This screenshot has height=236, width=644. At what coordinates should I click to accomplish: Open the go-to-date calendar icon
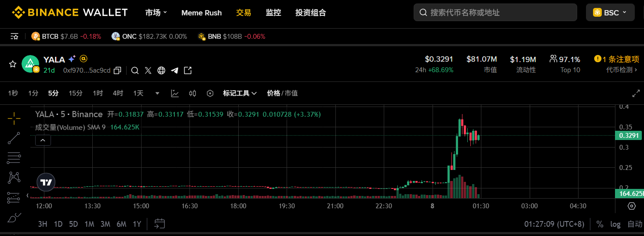tap(160, 224)
